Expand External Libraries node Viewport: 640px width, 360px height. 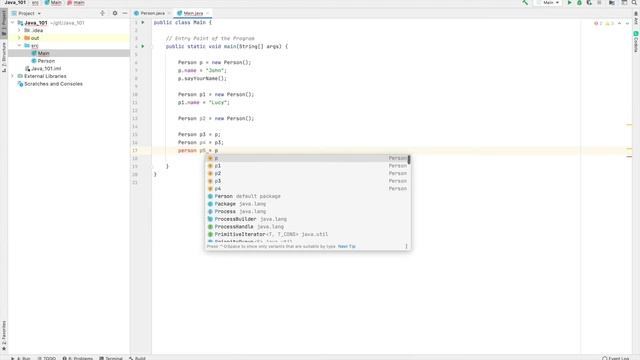click(13, 76)
